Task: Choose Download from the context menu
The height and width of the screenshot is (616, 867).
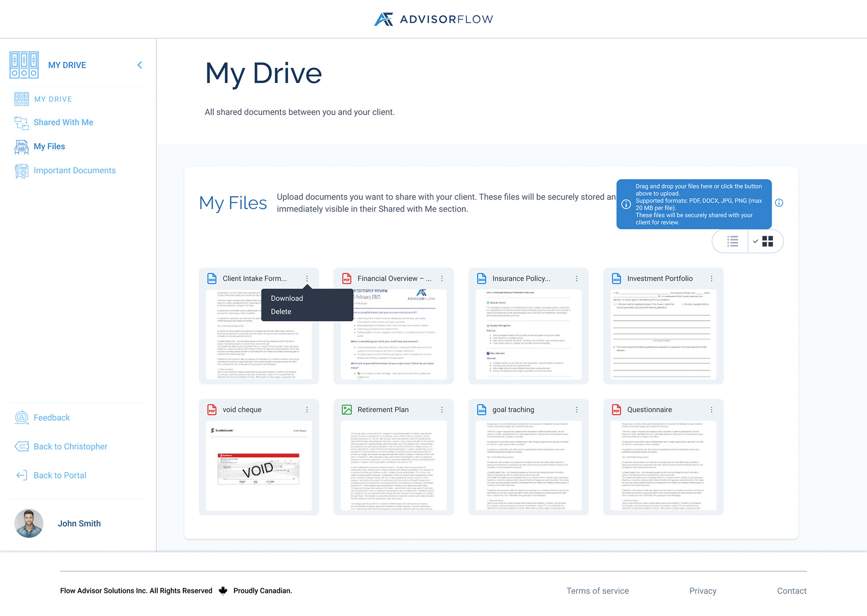Action: pos(286,298)
